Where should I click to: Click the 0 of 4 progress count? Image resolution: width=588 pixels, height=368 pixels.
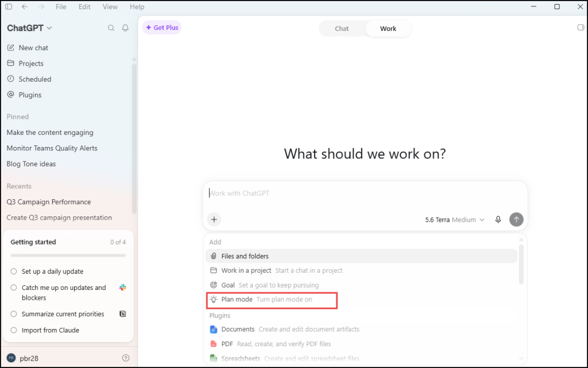[118, 242]
